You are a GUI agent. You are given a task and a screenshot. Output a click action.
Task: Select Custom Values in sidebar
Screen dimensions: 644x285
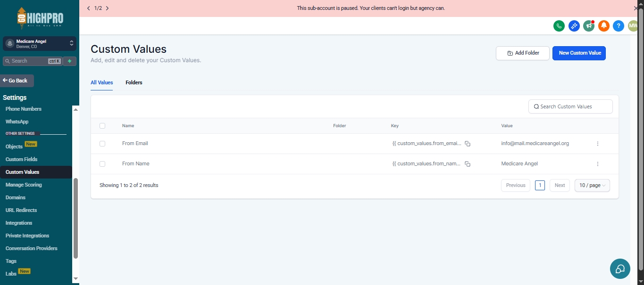point(36,172)
